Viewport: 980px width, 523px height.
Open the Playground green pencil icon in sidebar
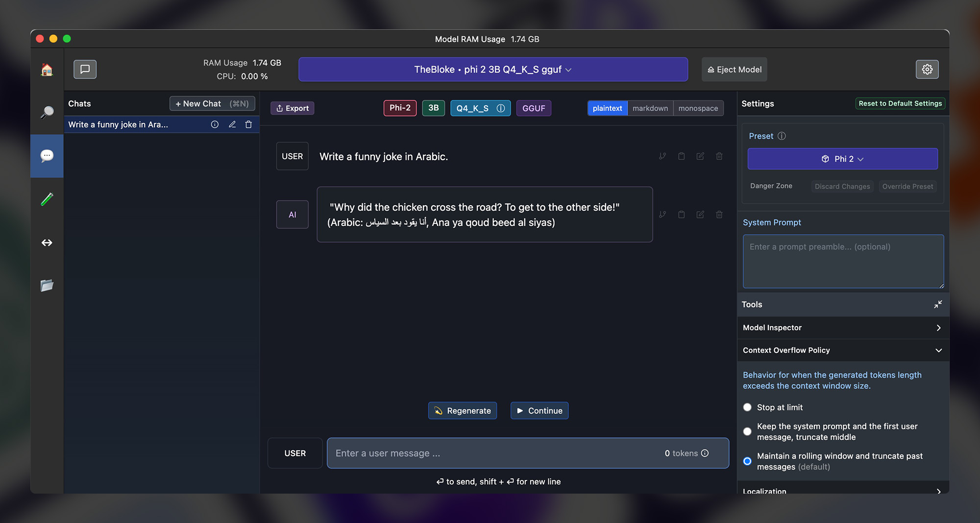[47, 199]
